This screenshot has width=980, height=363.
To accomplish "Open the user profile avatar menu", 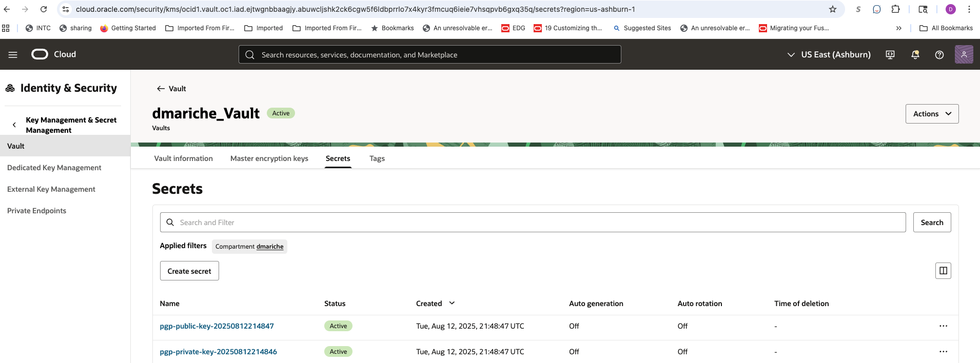I will [x=964, y=54].
